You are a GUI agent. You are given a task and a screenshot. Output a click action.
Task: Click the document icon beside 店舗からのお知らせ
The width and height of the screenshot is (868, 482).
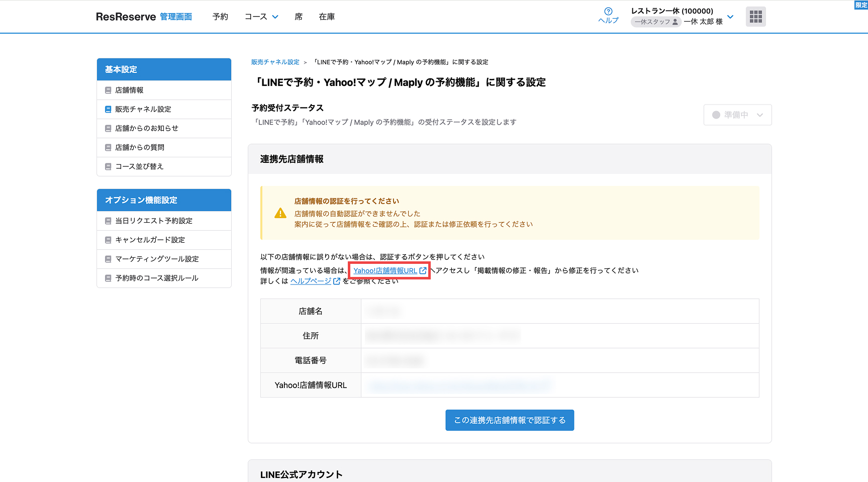(108, 128)
